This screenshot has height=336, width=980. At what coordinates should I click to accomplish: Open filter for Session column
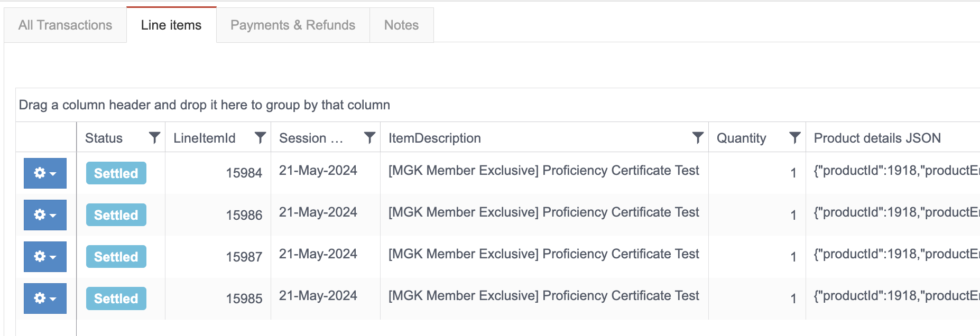click(x=369, y=138)
